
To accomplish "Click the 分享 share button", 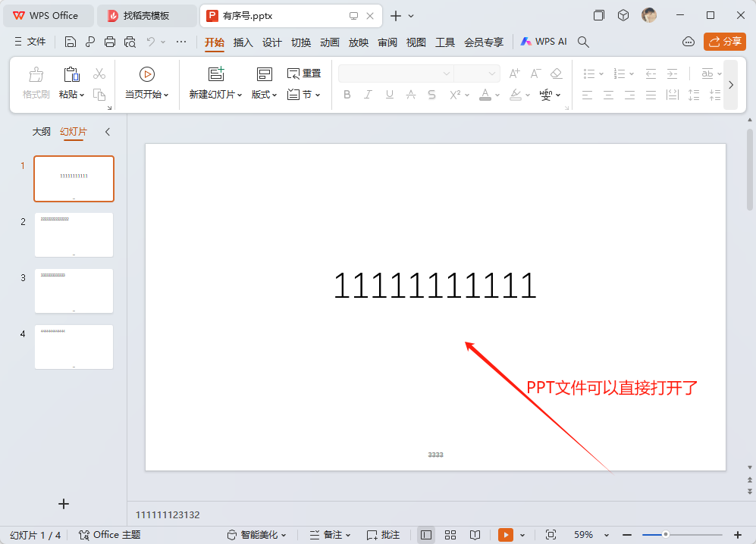I will [725, 42].
